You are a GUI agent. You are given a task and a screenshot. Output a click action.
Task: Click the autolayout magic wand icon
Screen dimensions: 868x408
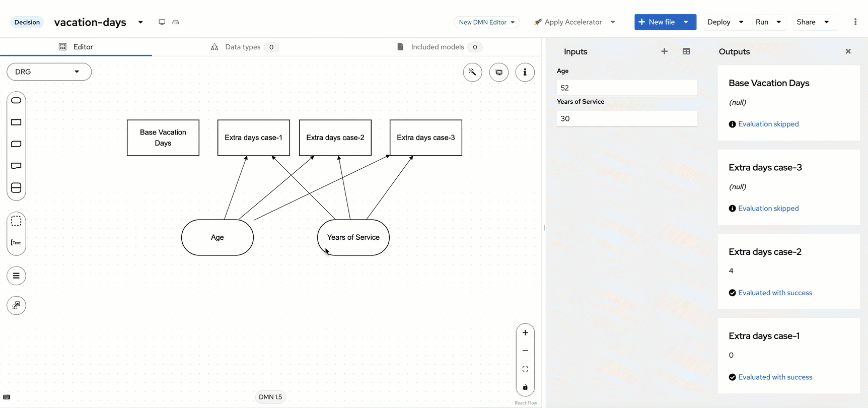pyautogui.click(x=472, y=72)
